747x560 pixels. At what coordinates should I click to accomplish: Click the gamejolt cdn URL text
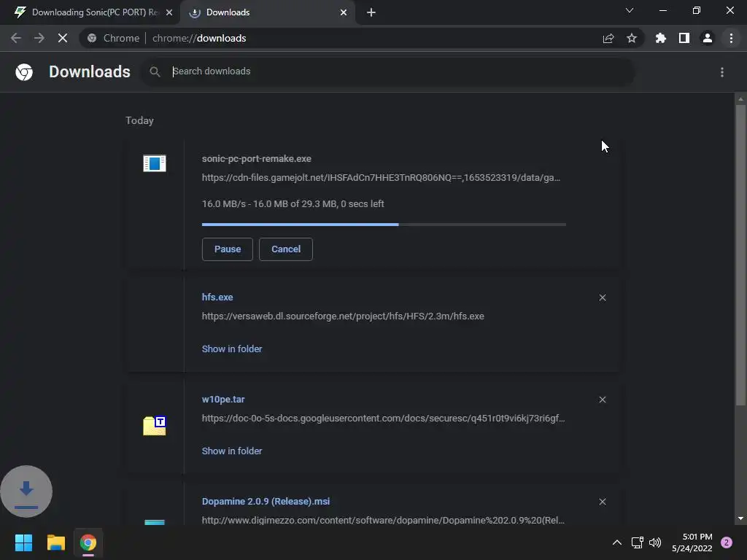[381, 178]
